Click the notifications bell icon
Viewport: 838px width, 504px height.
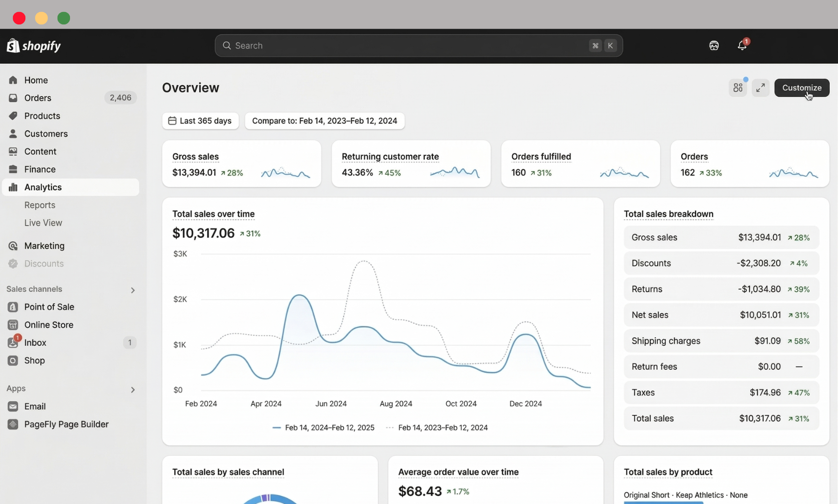(x=742, y=46)
